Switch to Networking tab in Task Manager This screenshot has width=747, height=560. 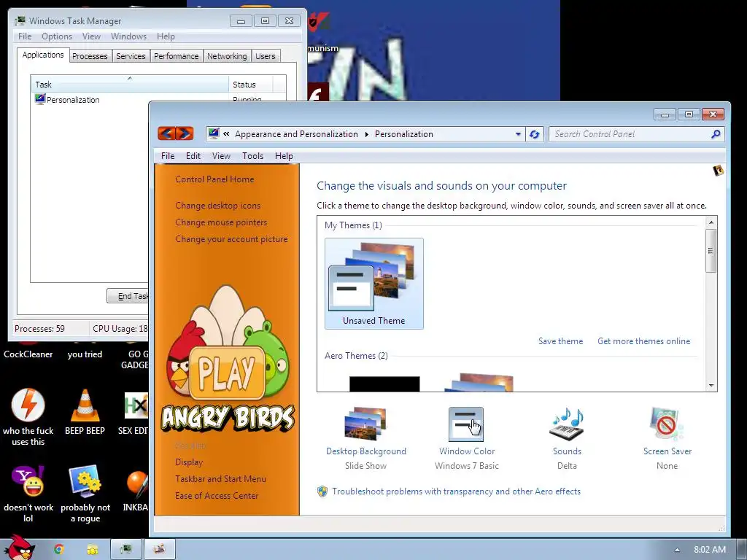pyautogui.click(x=227, y=56)
